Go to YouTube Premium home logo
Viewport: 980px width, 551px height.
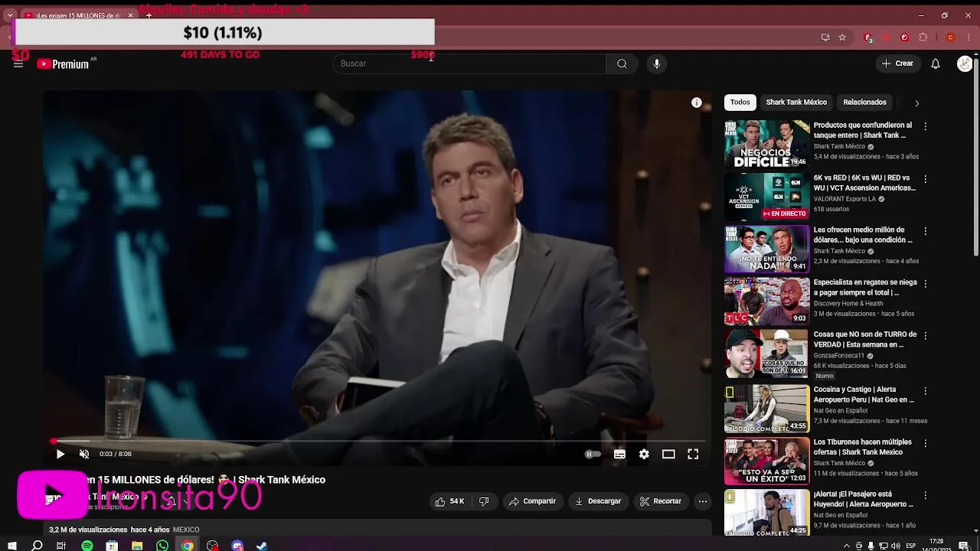(63, 64)
